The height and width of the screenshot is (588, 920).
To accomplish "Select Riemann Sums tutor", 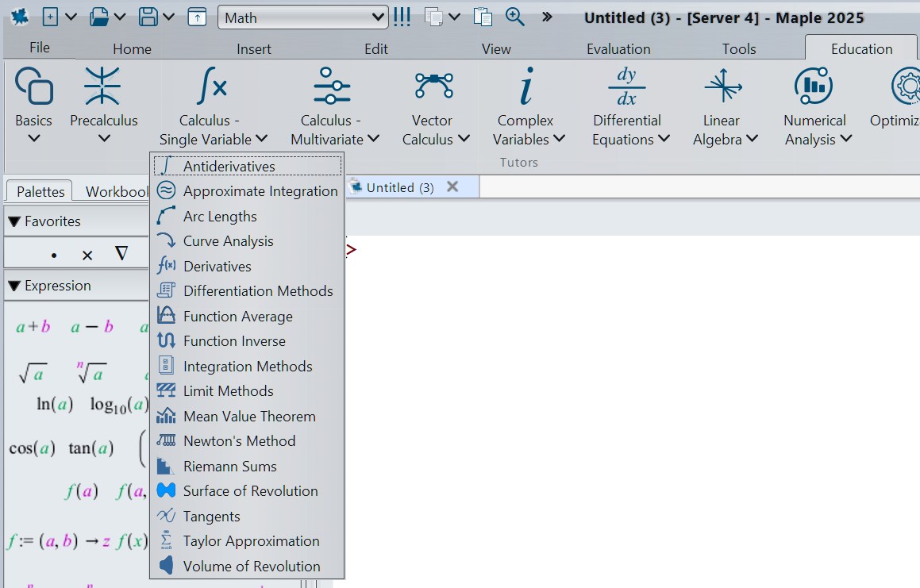I will pyautogui.click(x=229, y=467).
